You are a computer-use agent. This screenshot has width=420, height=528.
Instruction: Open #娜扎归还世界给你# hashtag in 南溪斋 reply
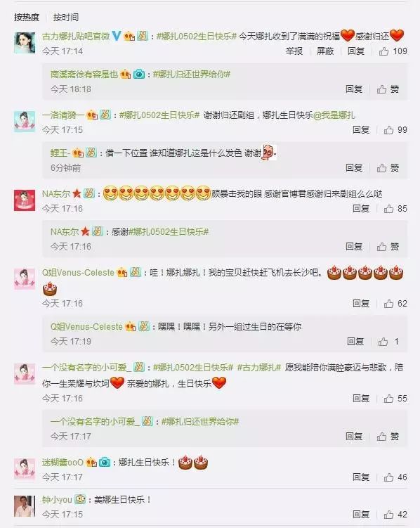pos(191,74)
